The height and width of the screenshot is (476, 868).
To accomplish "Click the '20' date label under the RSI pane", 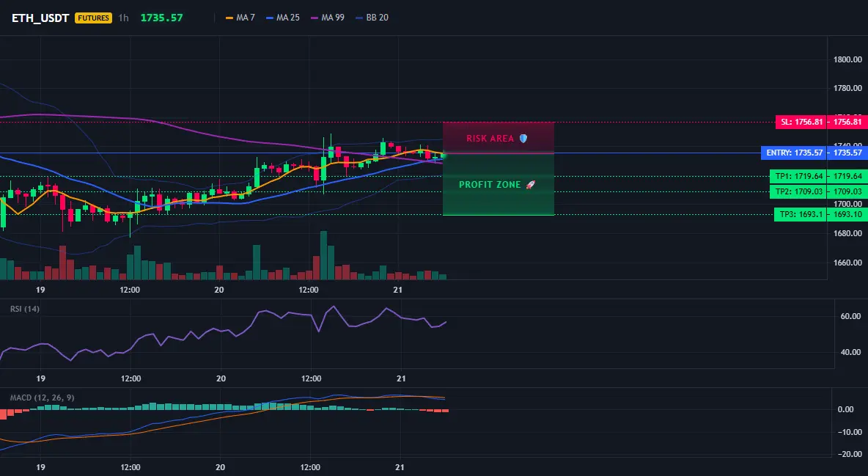I will click(x=221, y=378).
